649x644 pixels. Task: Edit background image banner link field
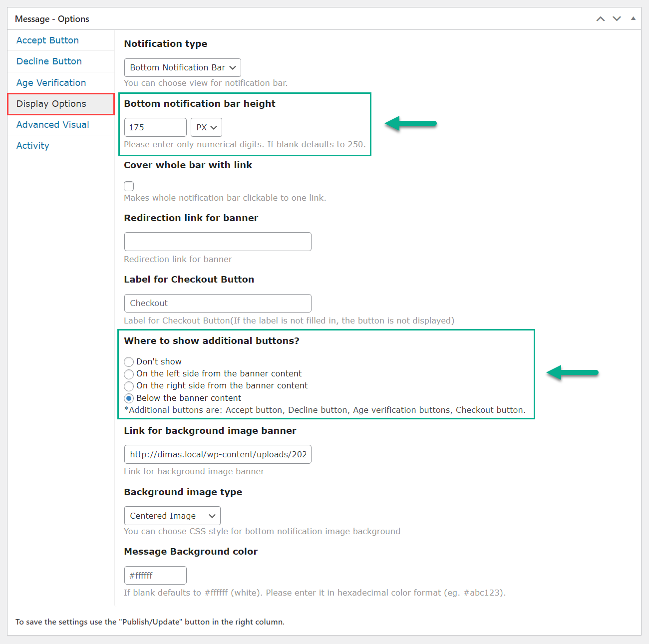tap(218, 454)
